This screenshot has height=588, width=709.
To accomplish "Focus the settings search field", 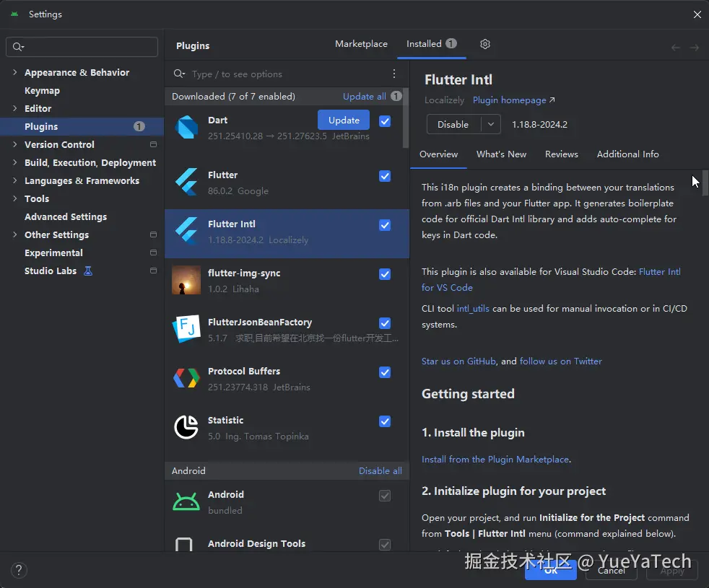I will [x=82, y=47].
